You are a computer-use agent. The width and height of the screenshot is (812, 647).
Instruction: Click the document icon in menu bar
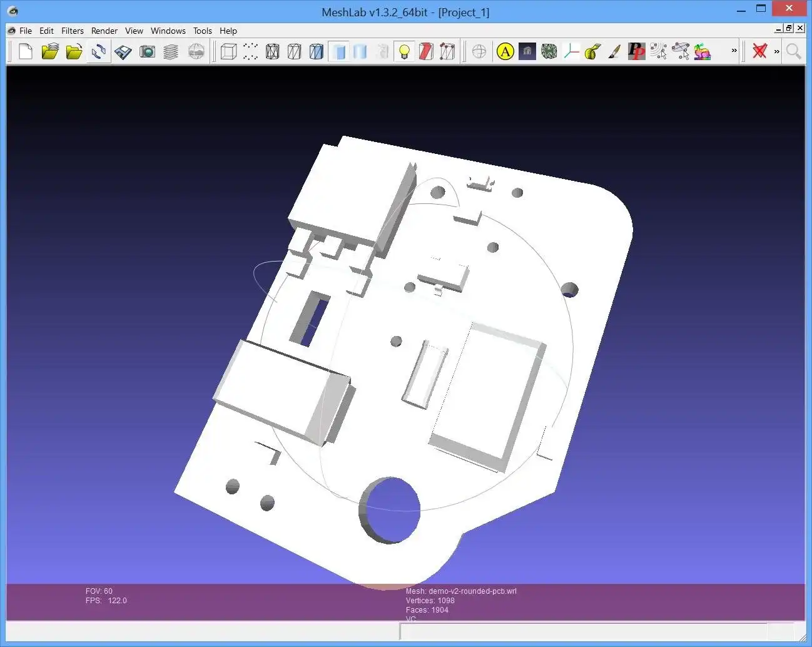tap(11, 31)
